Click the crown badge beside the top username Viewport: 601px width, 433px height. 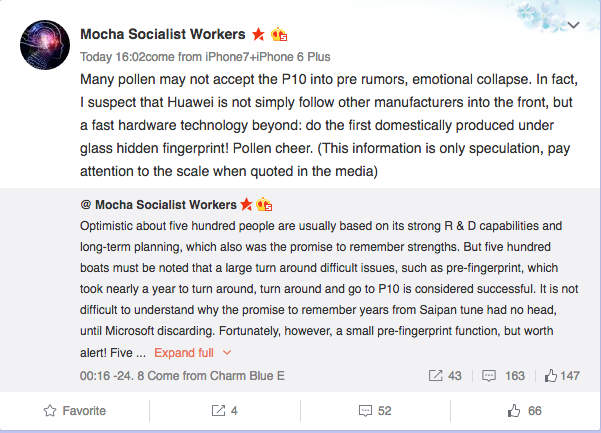tap(279, 34)
